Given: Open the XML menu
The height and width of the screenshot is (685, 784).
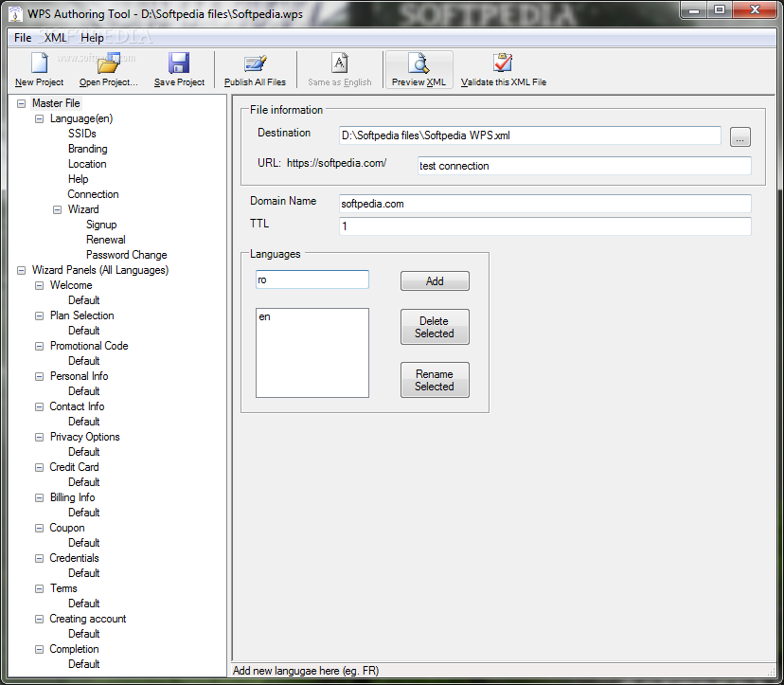Looking at the screenshot, I should (56, 38).
